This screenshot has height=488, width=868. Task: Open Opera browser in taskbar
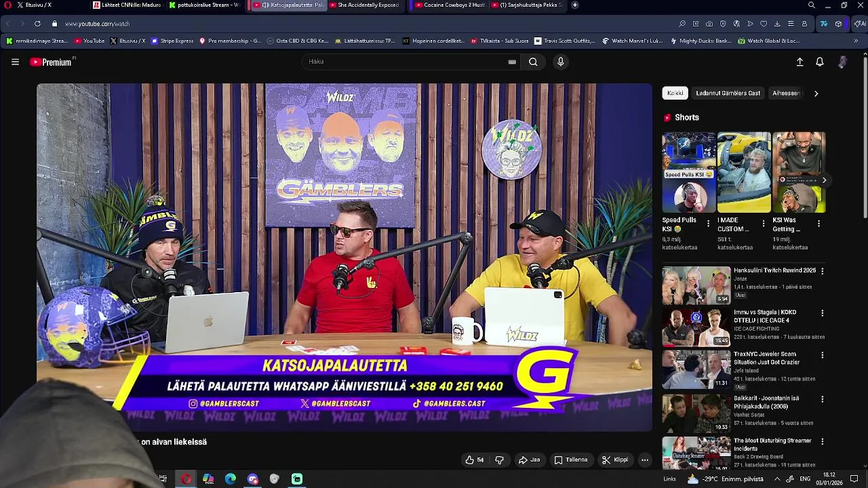[x=186, y=479]
